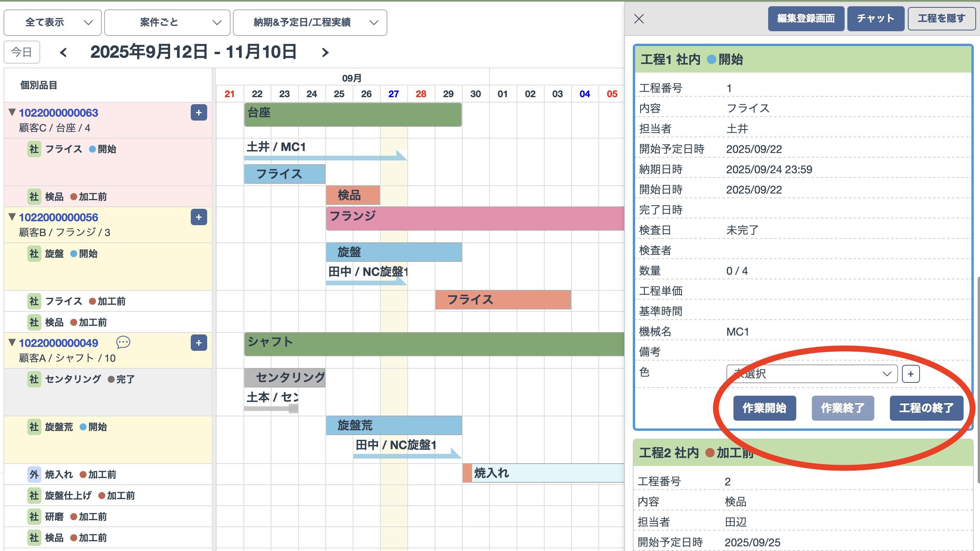Image resolution: width=980 pixels, height=551 pixels.
Task: Collapse order 1022000000049 tree triangle
Action: [x=12, y=343]
